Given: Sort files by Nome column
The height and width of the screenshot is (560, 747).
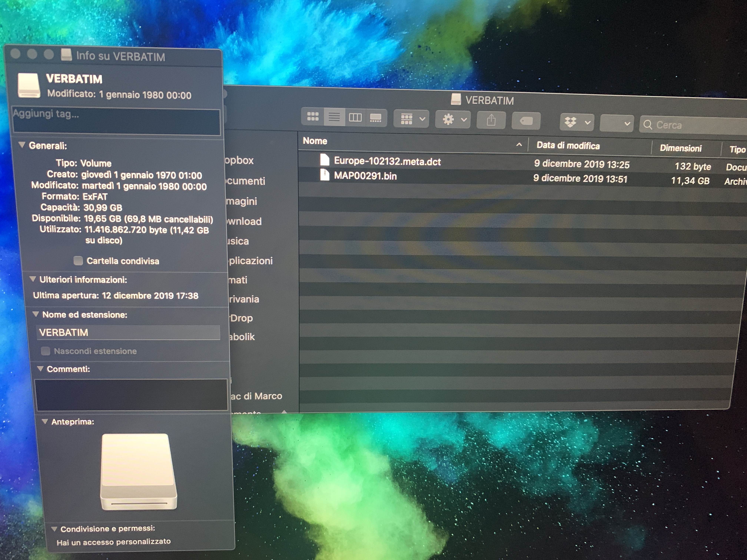Looking at the screenshot, I should point(315,141).
